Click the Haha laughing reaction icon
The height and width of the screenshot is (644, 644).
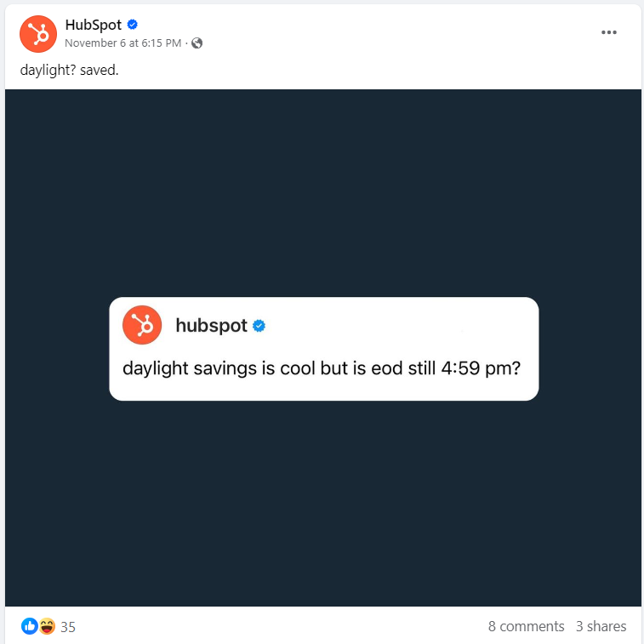pyautogui.click(x=48, y=626)
